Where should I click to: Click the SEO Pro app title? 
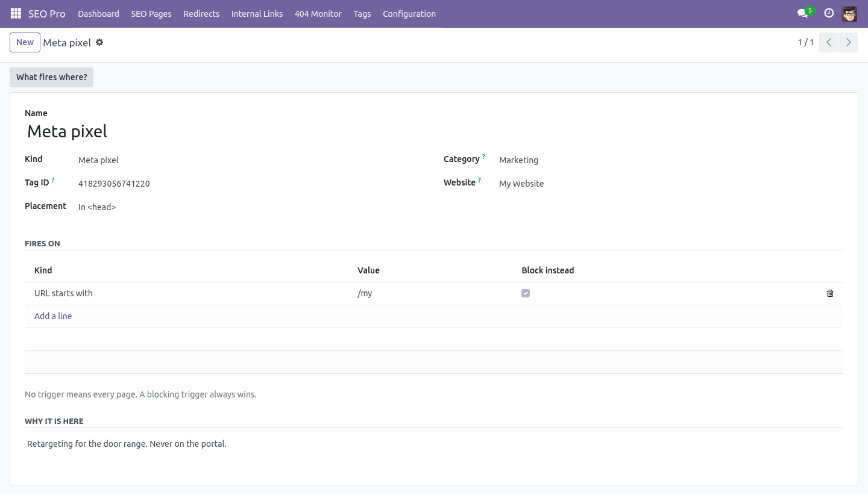47,13
